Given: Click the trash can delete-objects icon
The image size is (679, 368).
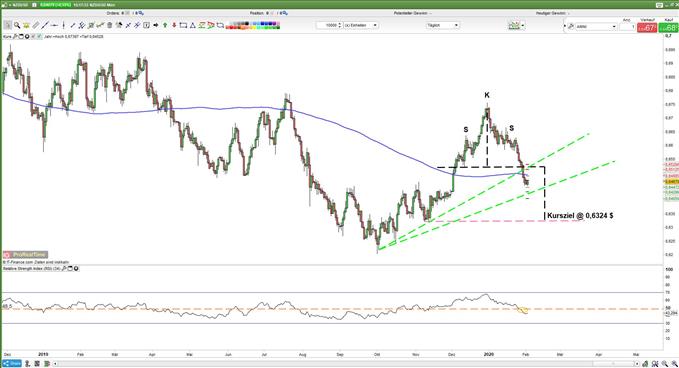Looking at the screenshot, I should 110,25.
